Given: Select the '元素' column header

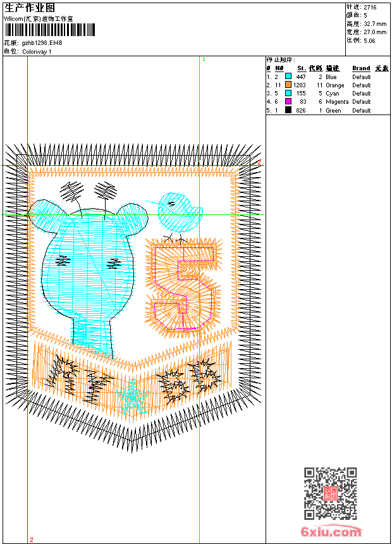Looking at the screenshot, I should coord(382,68).
